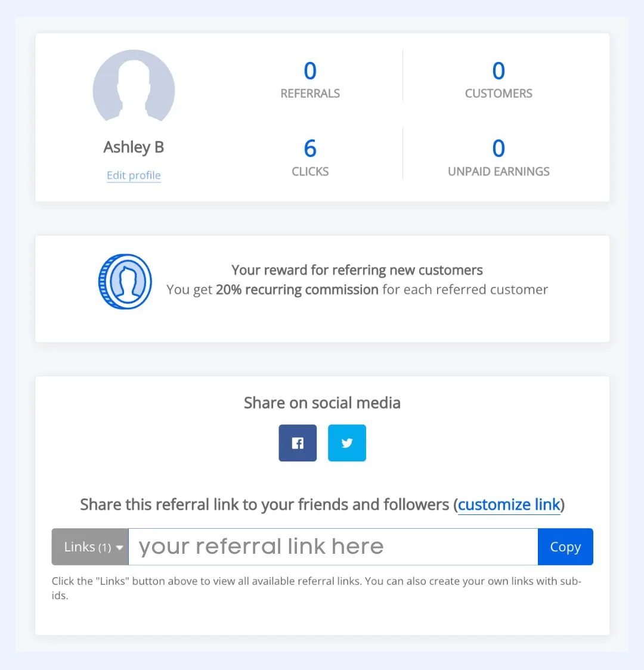Viewport: 644px width, 670px height.
Task: Click the dropdown arrow on Links button
Action: coord(119,547)
